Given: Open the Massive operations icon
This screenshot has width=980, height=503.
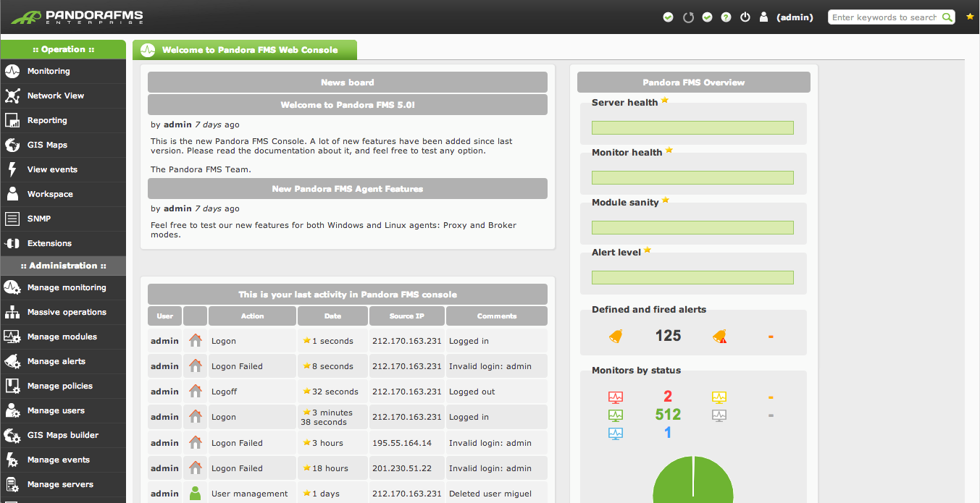Looking at the screenshot, I should coord(12,312).
